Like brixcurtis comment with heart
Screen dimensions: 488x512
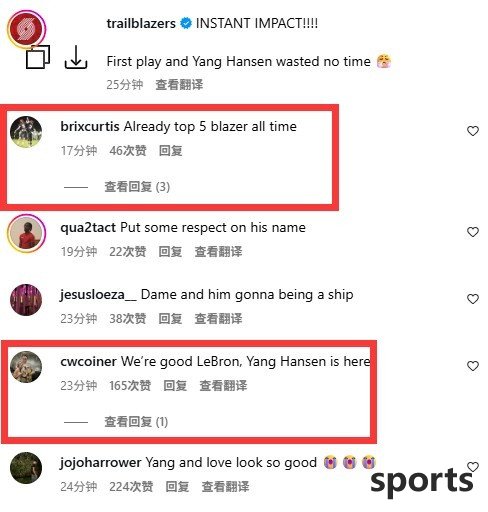point(473,131)
